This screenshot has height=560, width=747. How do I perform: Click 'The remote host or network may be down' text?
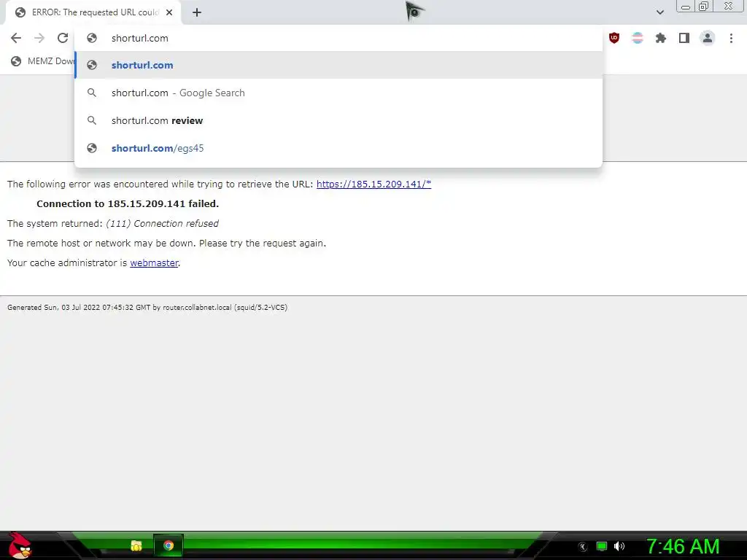tap(167, 244)
